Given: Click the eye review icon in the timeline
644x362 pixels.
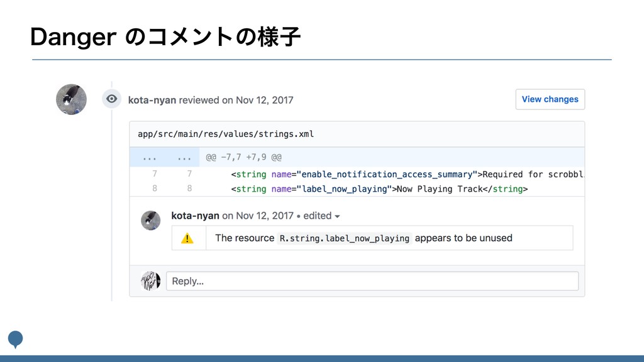Looking at the screenshot, I should point(111,99).
